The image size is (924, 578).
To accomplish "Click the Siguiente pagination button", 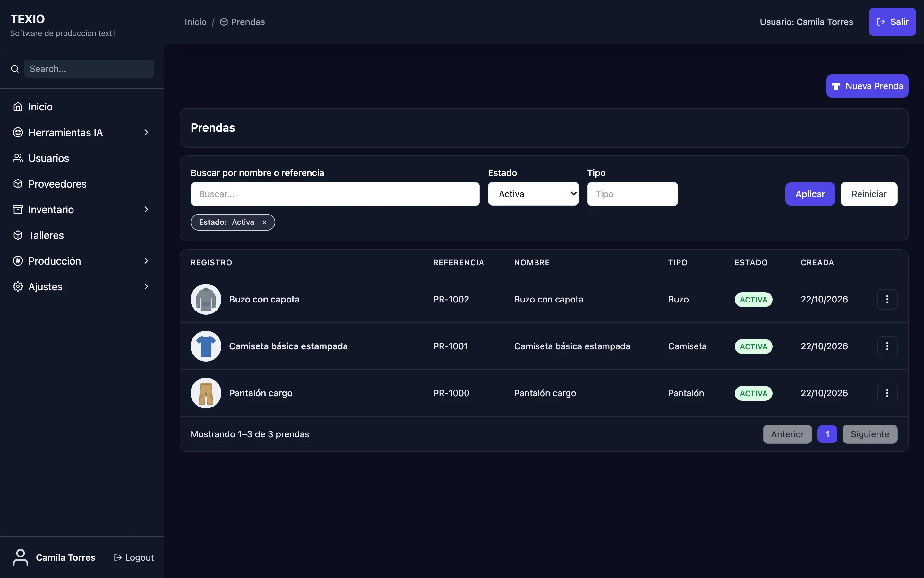I will 870,434.
